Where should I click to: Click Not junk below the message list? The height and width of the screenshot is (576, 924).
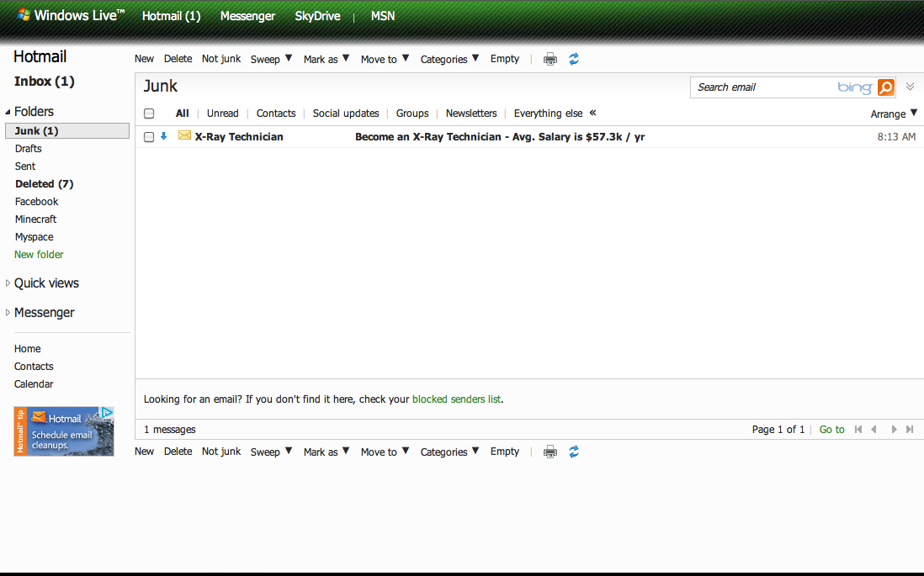tap(221, 452)
